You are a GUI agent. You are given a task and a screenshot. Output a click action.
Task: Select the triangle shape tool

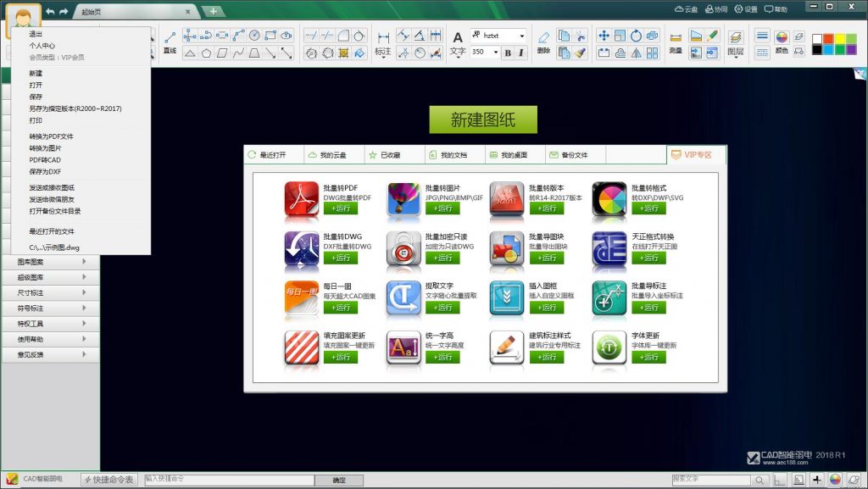tap(190, 53)
